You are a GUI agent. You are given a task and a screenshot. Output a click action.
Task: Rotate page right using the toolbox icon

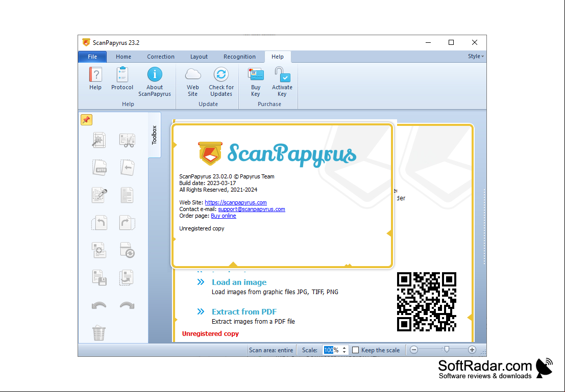(x=127, y=223)
